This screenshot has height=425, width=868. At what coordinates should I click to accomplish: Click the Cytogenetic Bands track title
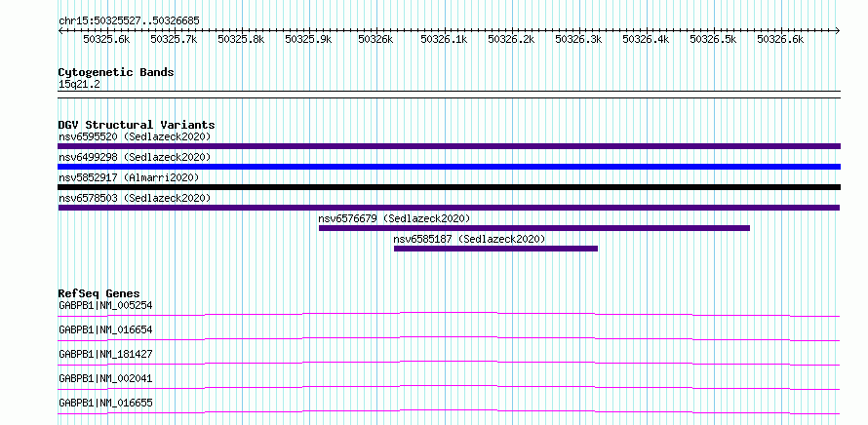[x=116, y=72]
